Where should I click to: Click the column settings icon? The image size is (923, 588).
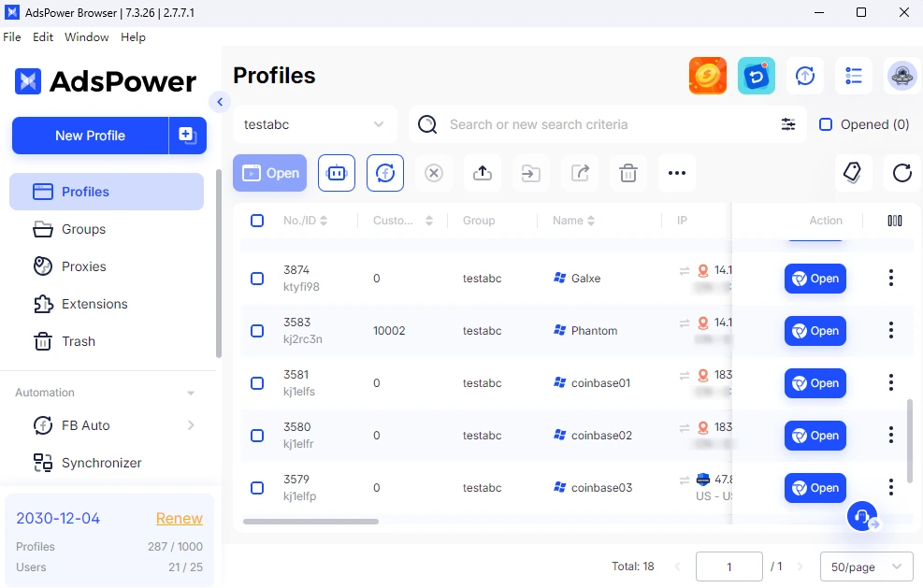(x=895, y=221)
